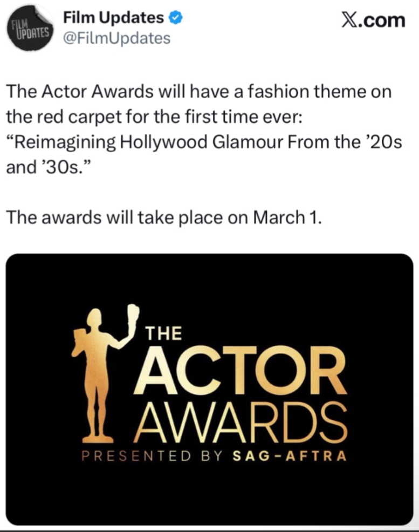Open the Film Updates display name
Viewport: 419px width, 532px height.
click(113, 18)
